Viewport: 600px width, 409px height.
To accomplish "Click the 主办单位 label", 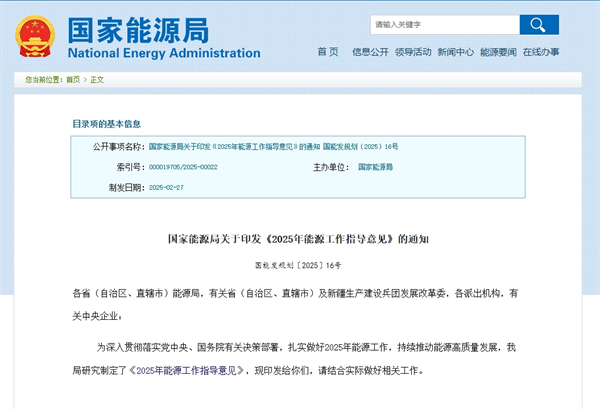I will tap(331, 167).
